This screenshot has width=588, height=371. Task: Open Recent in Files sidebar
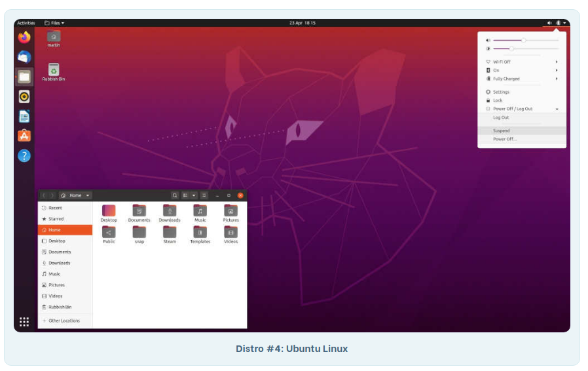tap(65, 208)
